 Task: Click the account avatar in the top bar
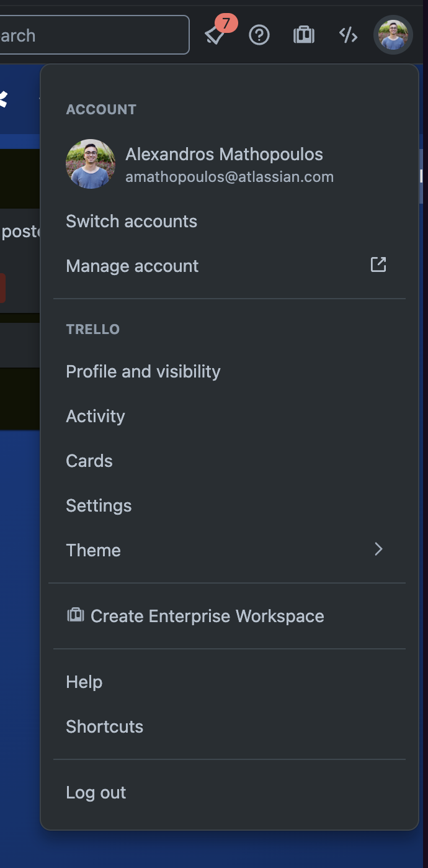pyautogui.click(x=393, y=35)
